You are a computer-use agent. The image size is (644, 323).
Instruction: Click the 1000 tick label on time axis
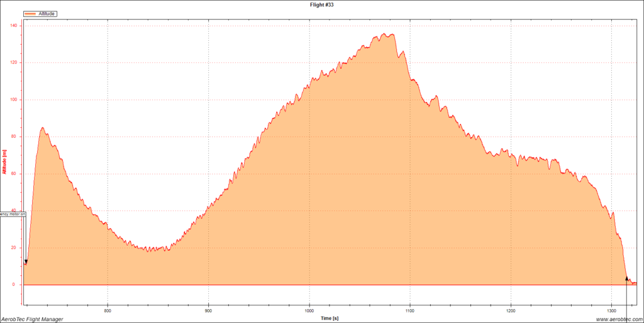point(309,310)
